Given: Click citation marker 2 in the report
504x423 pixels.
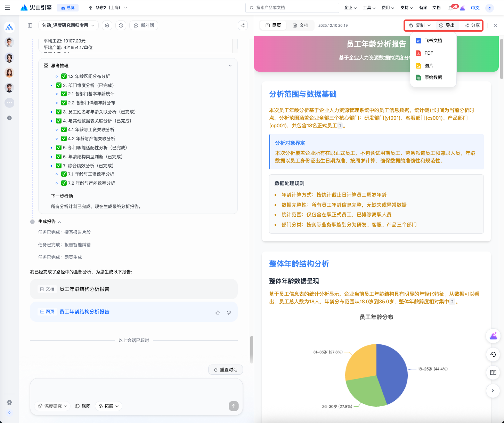Looking at the screenshot, I should point(452,302).
